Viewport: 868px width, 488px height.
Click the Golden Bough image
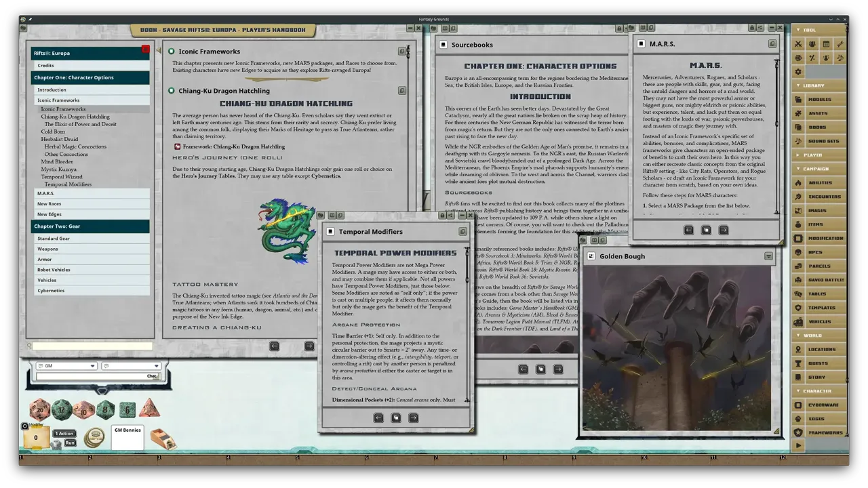pyautogui.click(x=677, y=348)
